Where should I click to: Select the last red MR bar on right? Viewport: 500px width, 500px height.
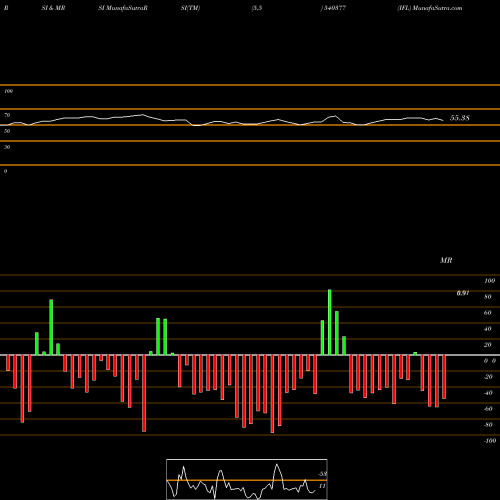[x=444, y=377]
